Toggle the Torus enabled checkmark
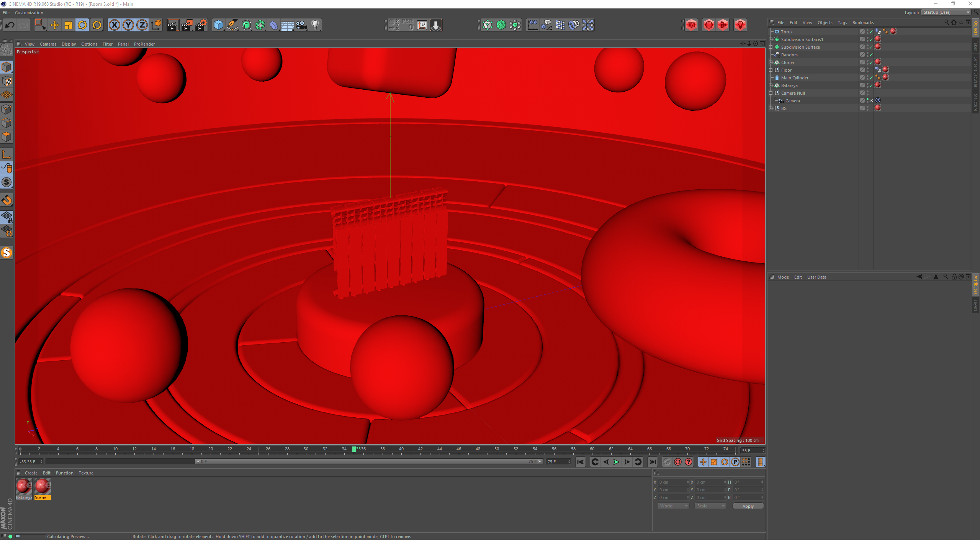The width and height of the screenshot is (980, 540). point(871,32)
